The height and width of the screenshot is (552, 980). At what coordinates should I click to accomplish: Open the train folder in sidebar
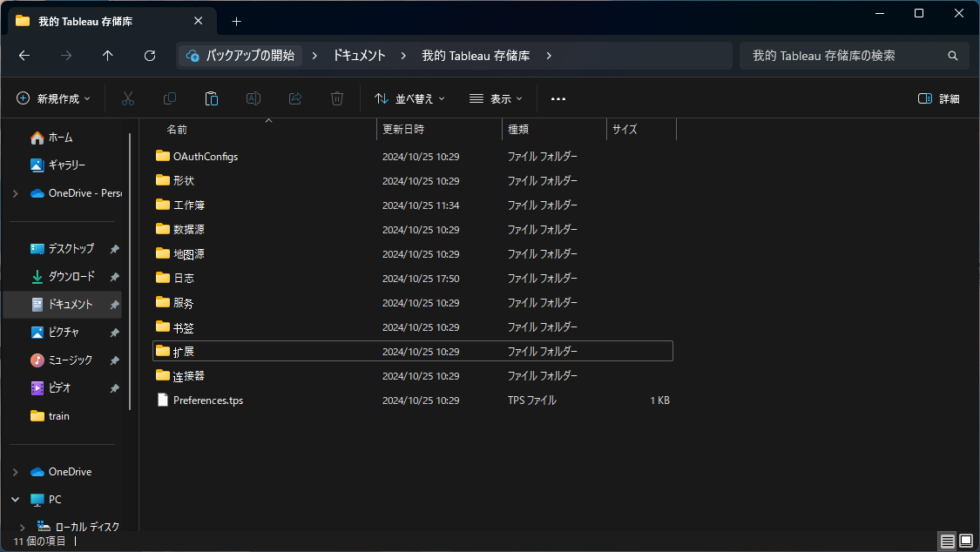coord(50,416)
